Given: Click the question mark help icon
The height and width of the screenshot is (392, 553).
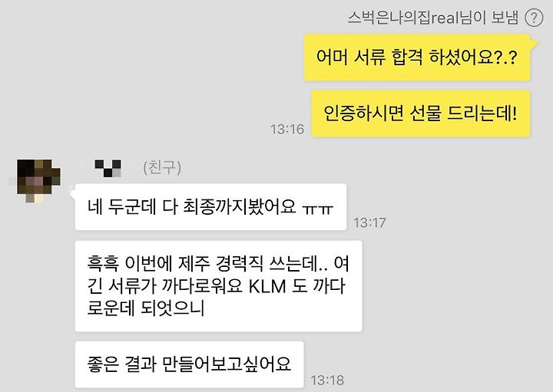Looking at the screenshot, I should click(x=534, y=17).
